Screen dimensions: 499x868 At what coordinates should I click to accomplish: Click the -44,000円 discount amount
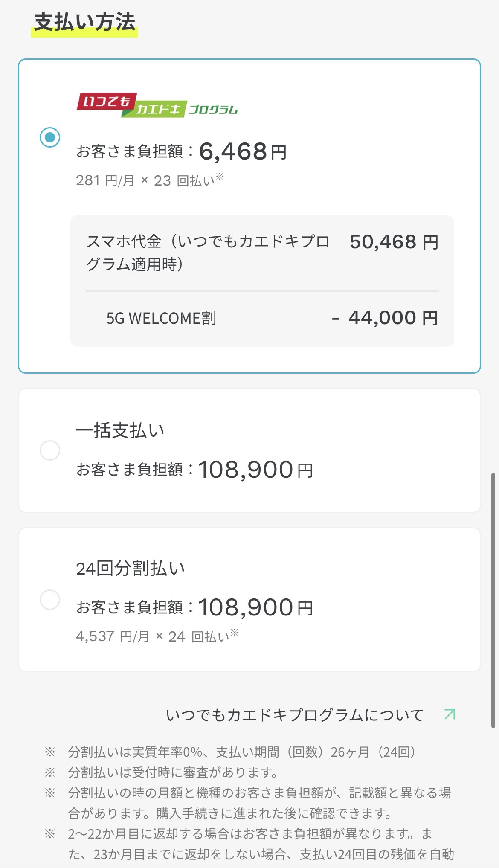pos(385,318)
